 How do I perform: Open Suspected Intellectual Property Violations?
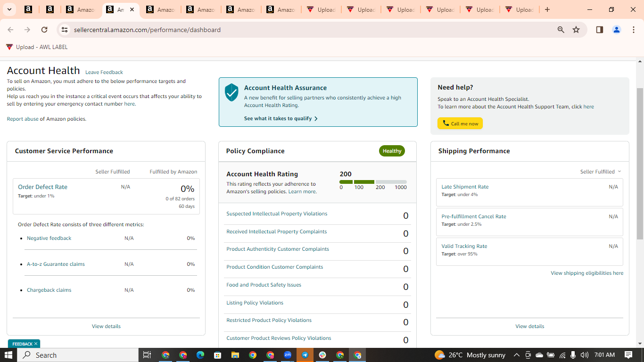(x=277, y=214)
